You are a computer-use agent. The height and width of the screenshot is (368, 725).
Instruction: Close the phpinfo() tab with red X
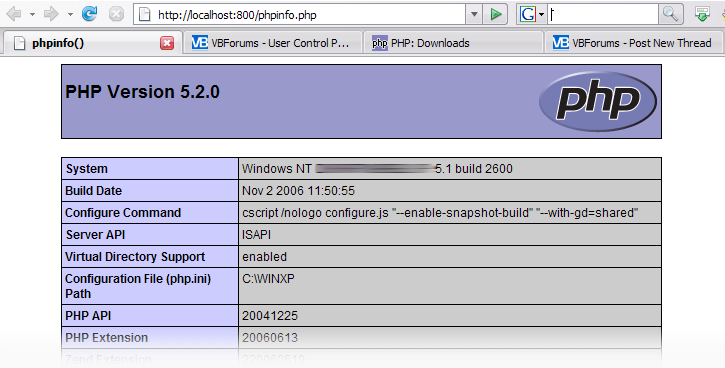coord(167,43)
